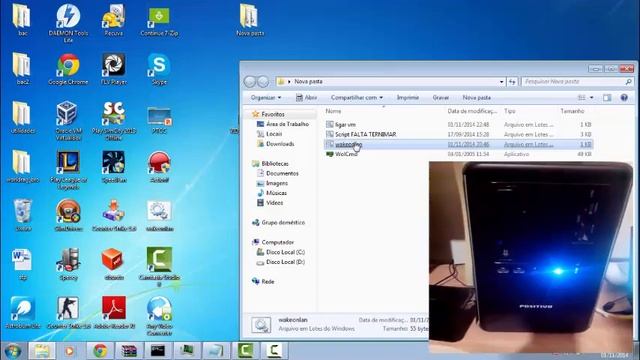Click Imprimir in the Explorer toolbar
Screen dimensions: 640x360
pos(408,98)
